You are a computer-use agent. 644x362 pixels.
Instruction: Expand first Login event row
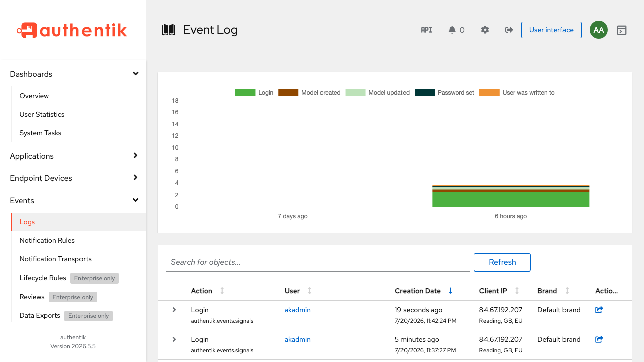[174, 310]
